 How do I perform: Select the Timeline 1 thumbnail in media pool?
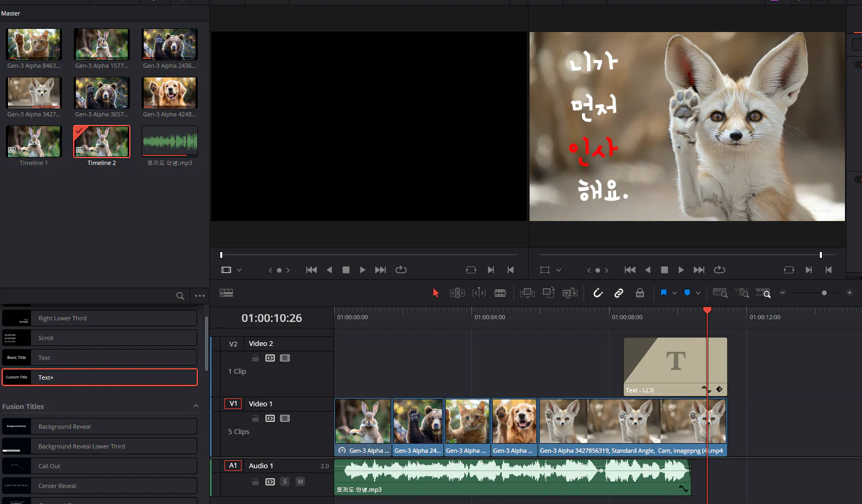tap(34, 142)
